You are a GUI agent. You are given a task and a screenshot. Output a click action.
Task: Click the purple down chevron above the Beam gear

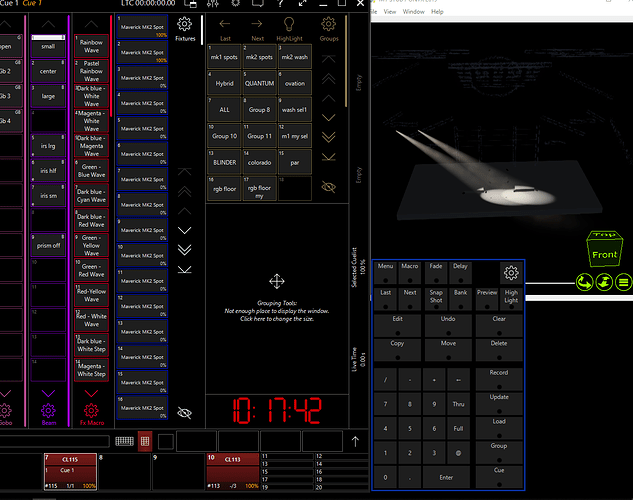pyautogui.click(x=48, y=393)
